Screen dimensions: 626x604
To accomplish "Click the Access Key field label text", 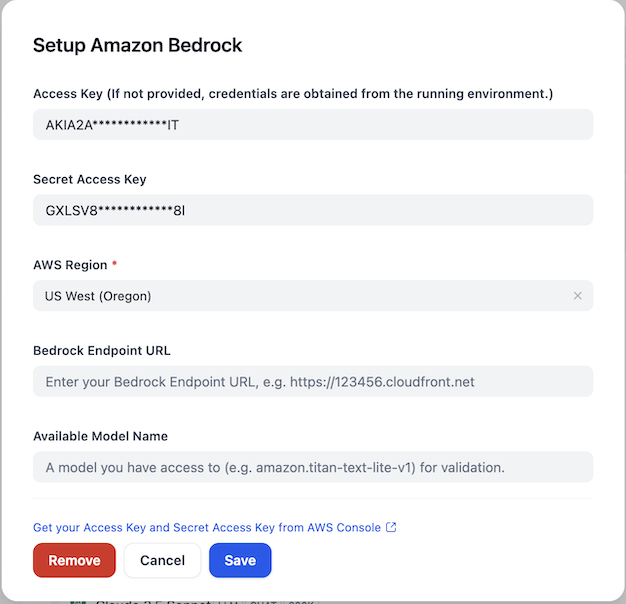I will (293, 94).
